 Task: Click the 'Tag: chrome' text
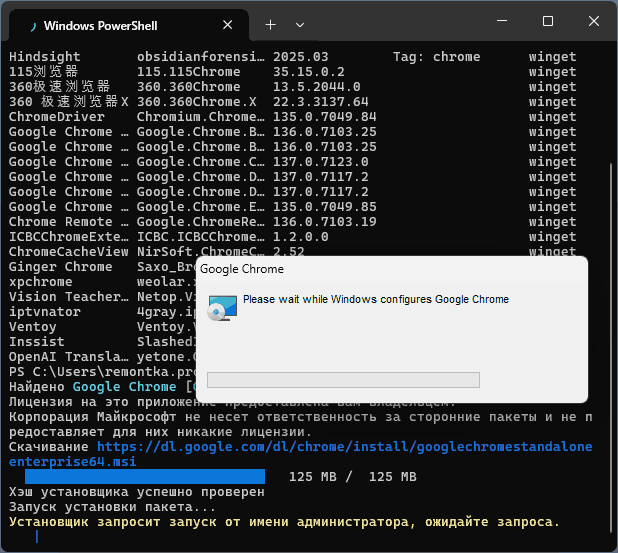pyautogui.click(x=436, y=57)
